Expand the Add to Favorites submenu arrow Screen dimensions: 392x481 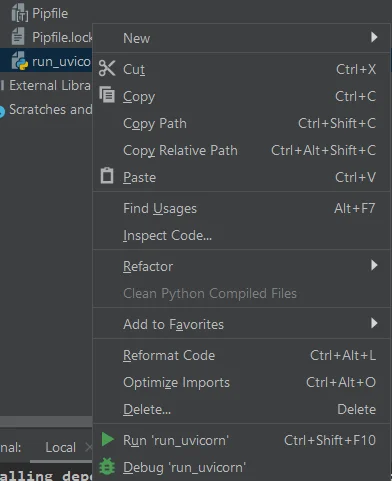pos(374,323)
